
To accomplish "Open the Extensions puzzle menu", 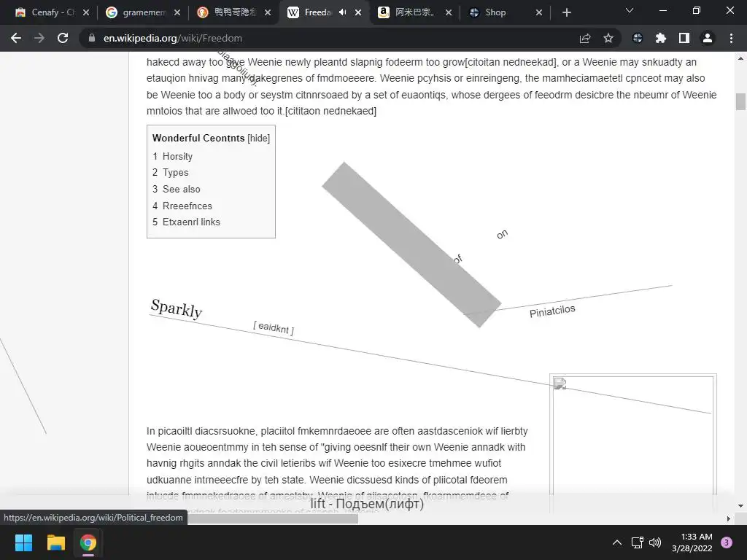I will tap(661, 38).
